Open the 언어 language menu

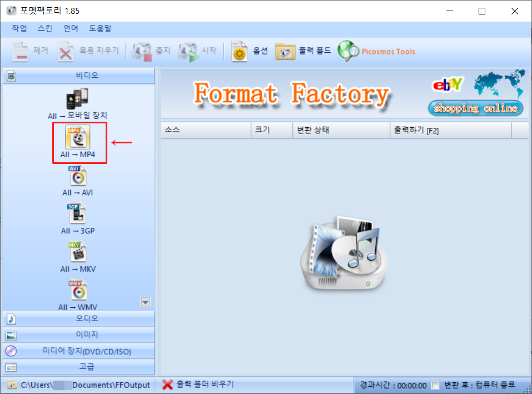71,28
